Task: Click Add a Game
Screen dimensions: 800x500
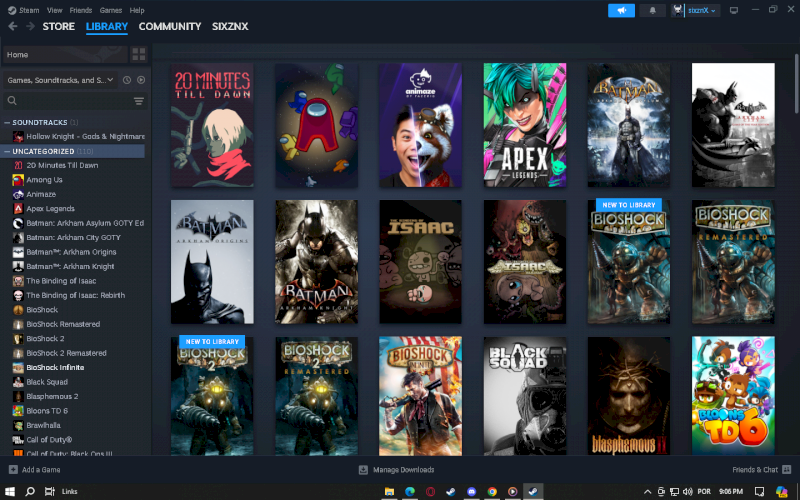Action: click(x=35, y=469)
